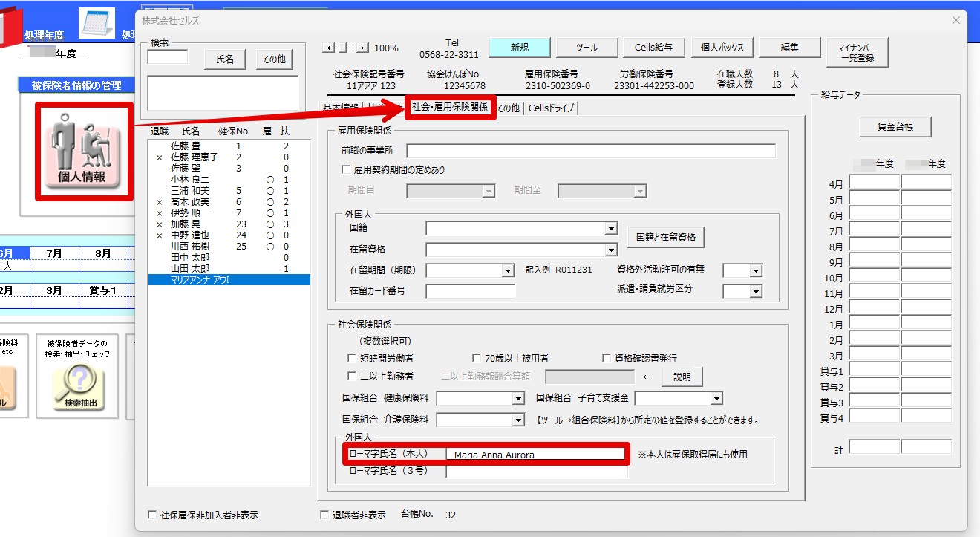
Task: Open the 期間自 date dropdown
Action: [489, 191]
